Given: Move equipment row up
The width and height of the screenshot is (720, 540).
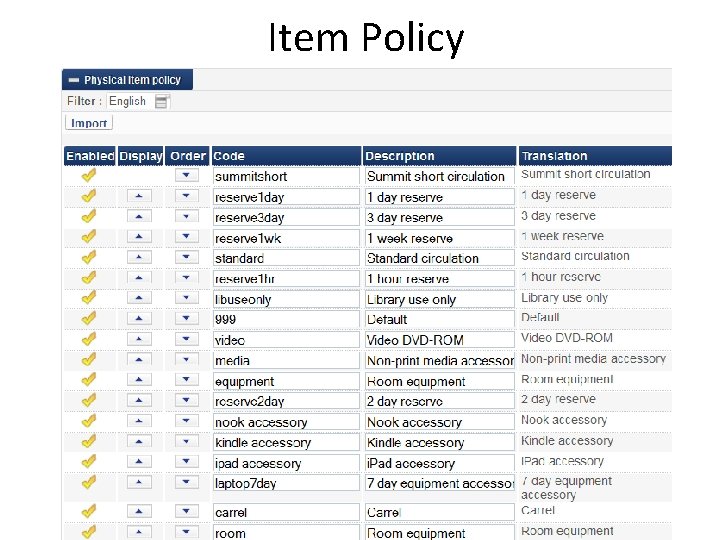Looking at the screenshot, I should (139, 380).
